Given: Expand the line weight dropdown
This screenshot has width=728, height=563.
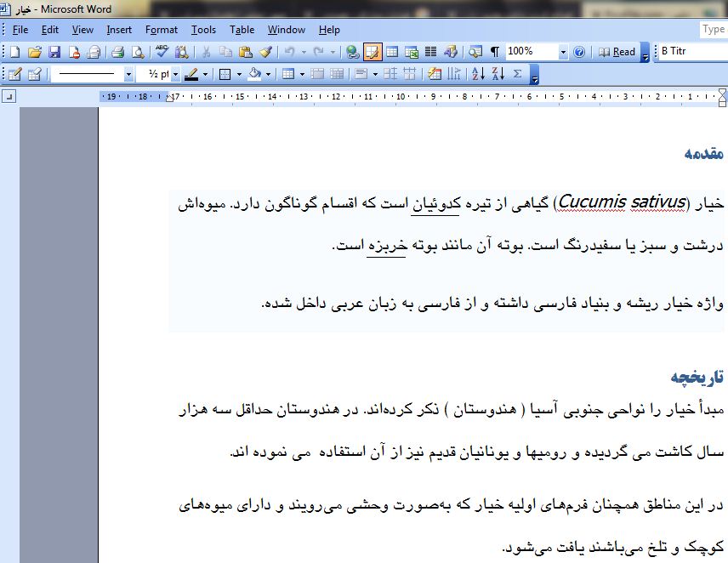Looking at the screenshot, I should [x=175, y=74].
